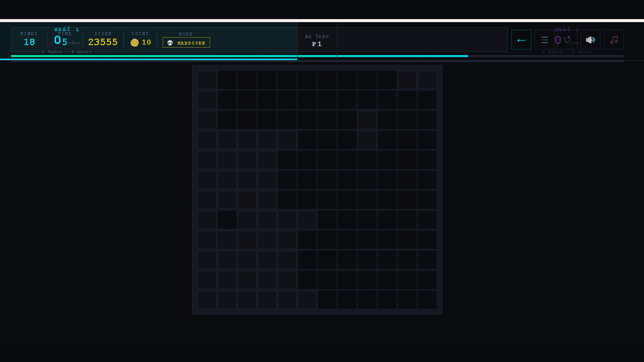Click the gold coin icon
This screenshot has height=362, width=644.
[x=135, y=43]
